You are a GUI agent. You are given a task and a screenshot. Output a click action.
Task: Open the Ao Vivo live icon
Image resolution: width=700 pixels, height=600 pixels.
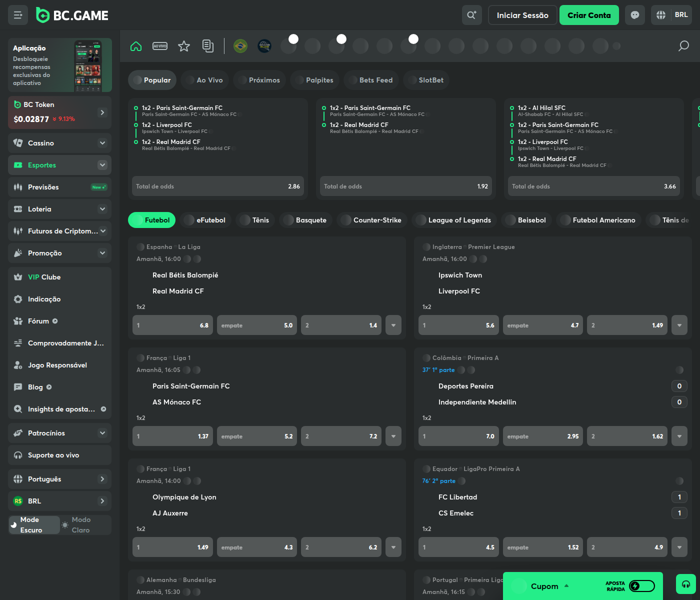(x=160, y=46)
